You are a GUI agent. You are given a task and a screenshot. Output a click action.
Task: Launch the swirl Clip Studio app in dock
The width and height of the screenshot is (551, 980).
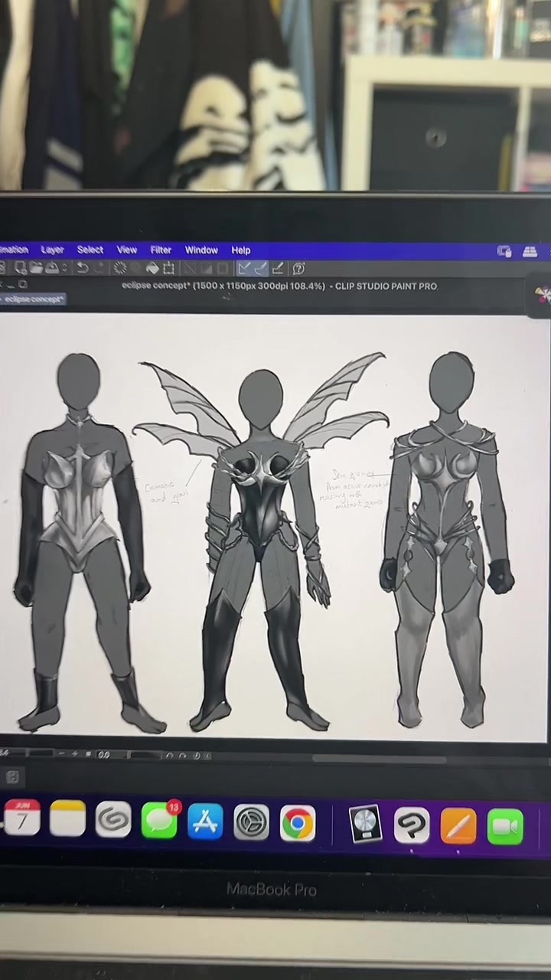pyautogui.click(x=113, y=821)
